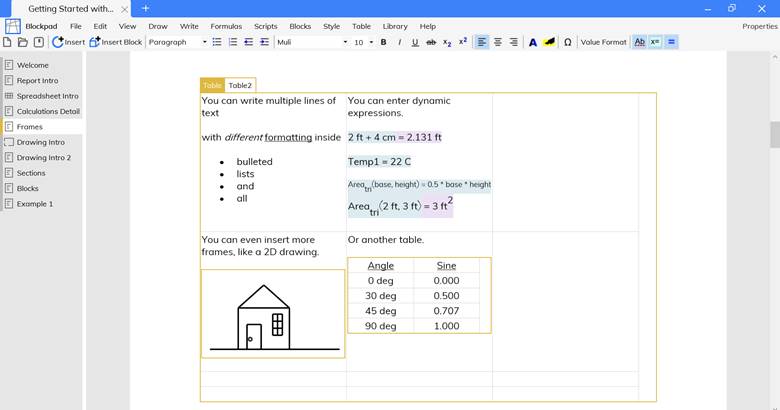
Task: Open the Style menu
Action: (x=331, y=26)
